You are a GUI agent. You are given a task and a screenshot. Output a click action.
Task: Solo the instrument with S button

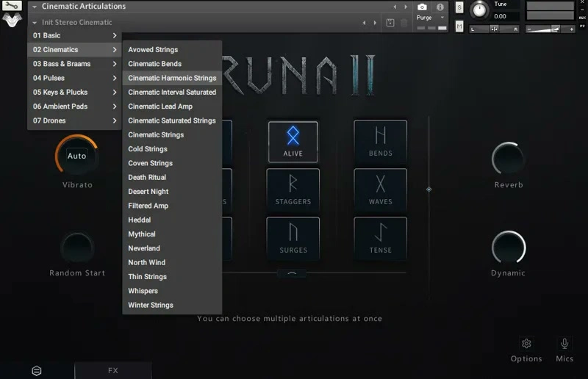[x=459, y=7]
